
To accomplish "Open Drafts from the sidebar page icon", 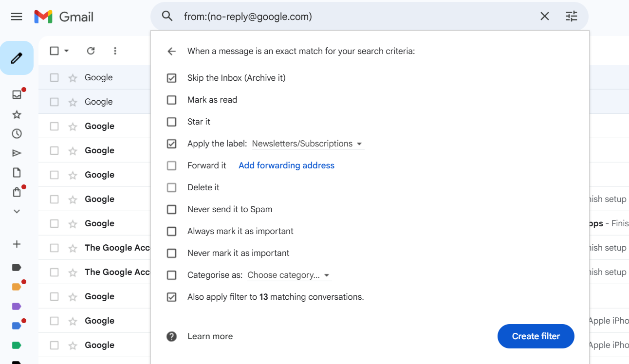I will coord(17,173).
